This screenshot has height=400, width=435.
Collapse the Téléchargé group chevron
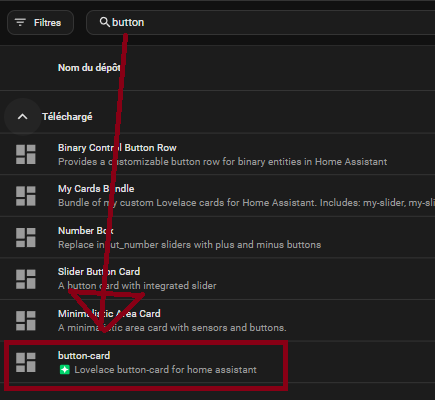point(23,117)
